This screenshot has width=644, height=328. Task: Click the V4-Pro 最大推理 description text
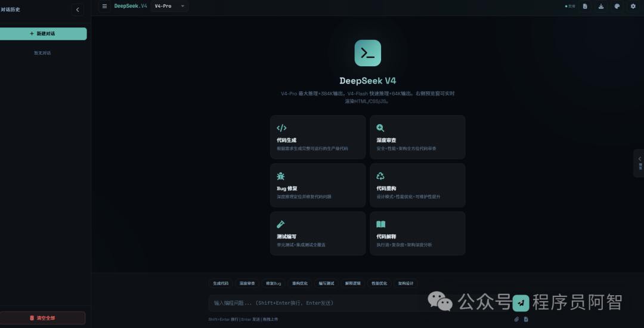point(367,97)
